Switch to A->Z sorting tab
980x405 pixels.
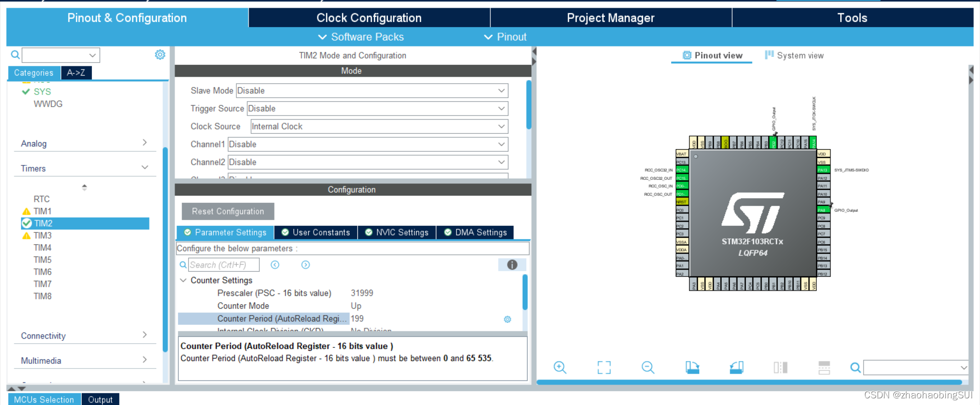pos(76,73)
